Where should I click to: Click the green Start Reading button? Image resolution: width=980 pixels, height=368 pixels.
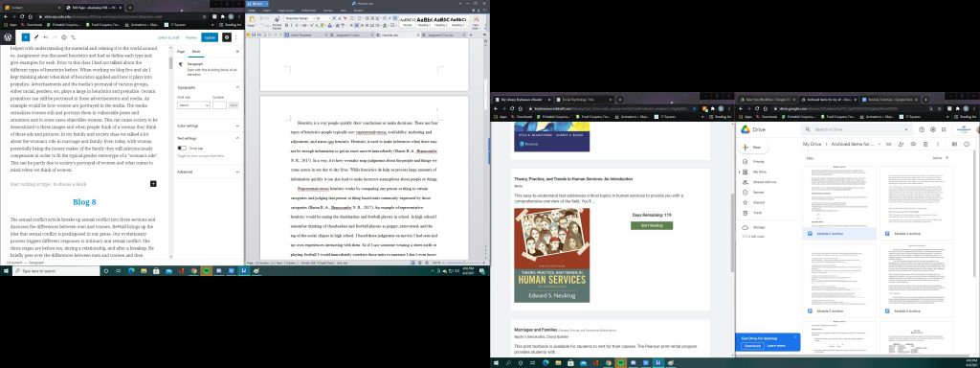click(x=652, y=225)
